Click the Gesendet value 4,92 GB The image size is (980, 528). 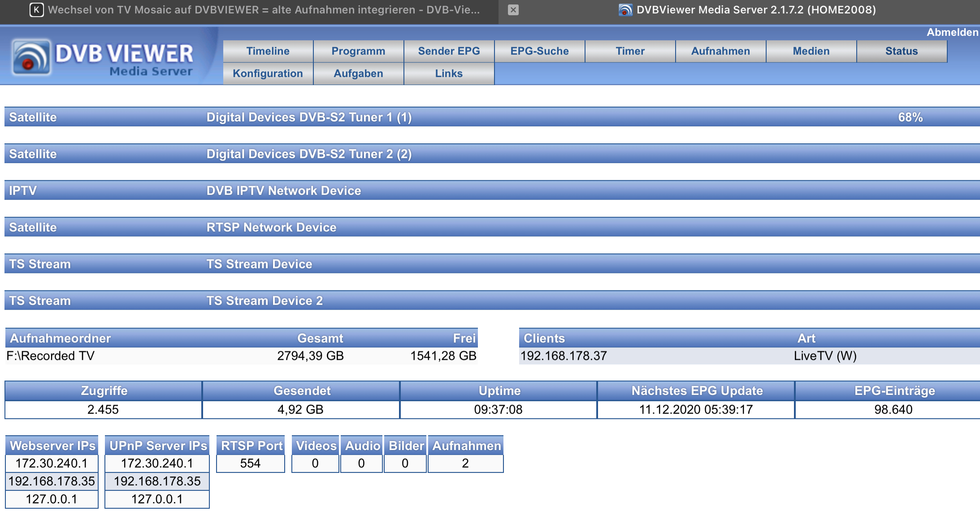[x=301, y=410]
